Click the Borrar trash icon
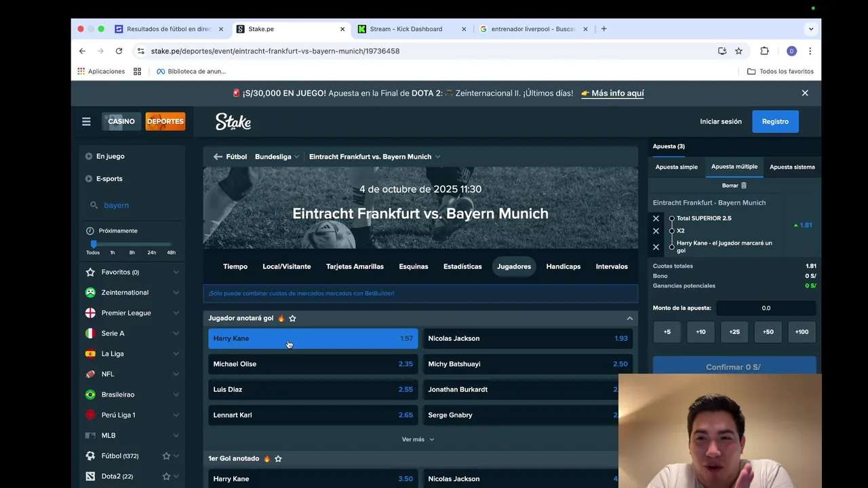868x488 pixels. [744, 185]
